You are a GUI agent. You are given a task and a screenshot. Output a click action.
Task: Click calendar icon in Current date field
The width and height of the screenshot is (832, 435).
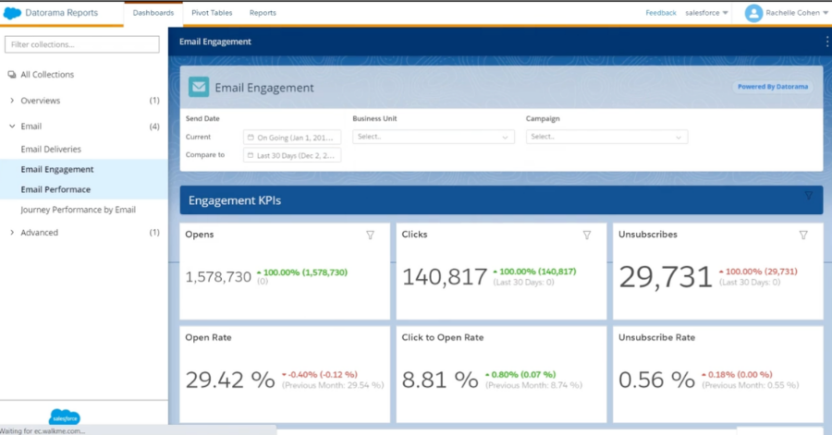pyautogui.click(x=250, y=137)
